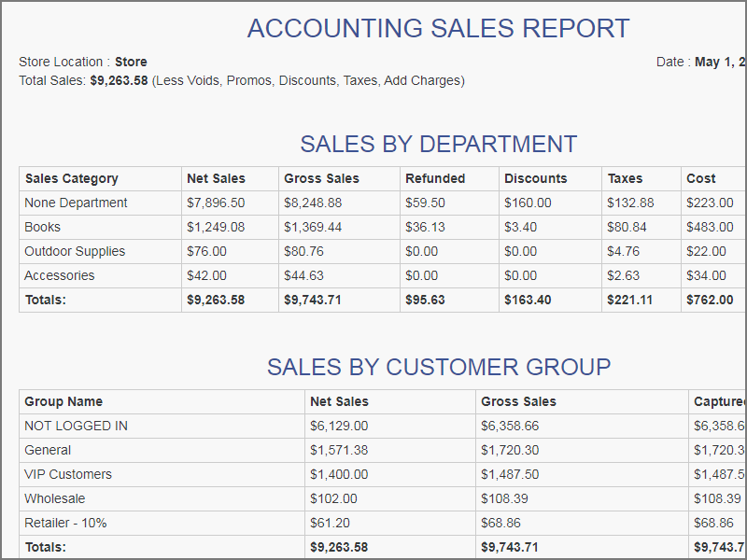Click the Books department row label
The image size is (747, 560).
click(42, 227)
